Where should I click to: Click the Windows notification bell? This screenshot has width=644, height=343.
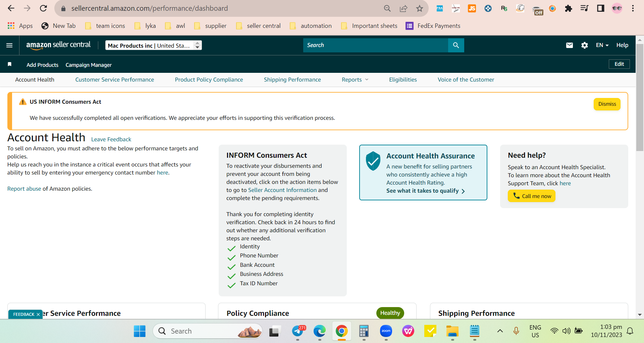tap(630, 331)
